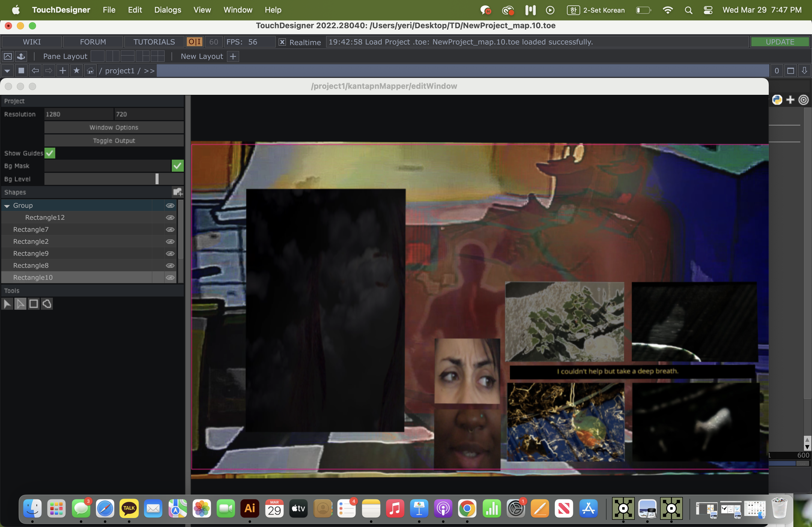Click the plus icon beside the Python icon

click(790, 100)
